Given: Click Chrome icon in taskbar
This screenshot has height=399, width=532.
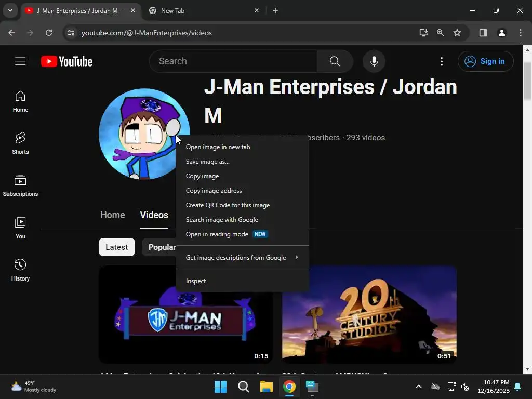Looking at the screenshot, I should click(289, 387).
